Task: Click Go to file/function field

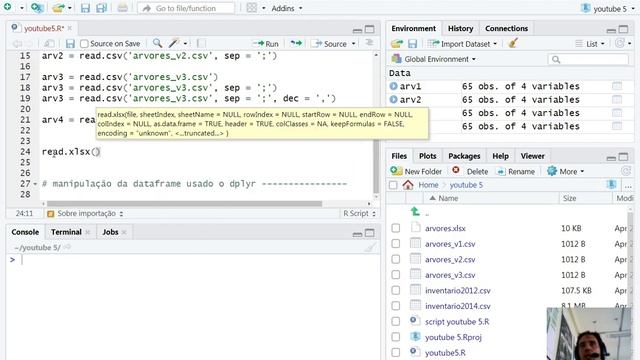Action: (x=186, y=8)
